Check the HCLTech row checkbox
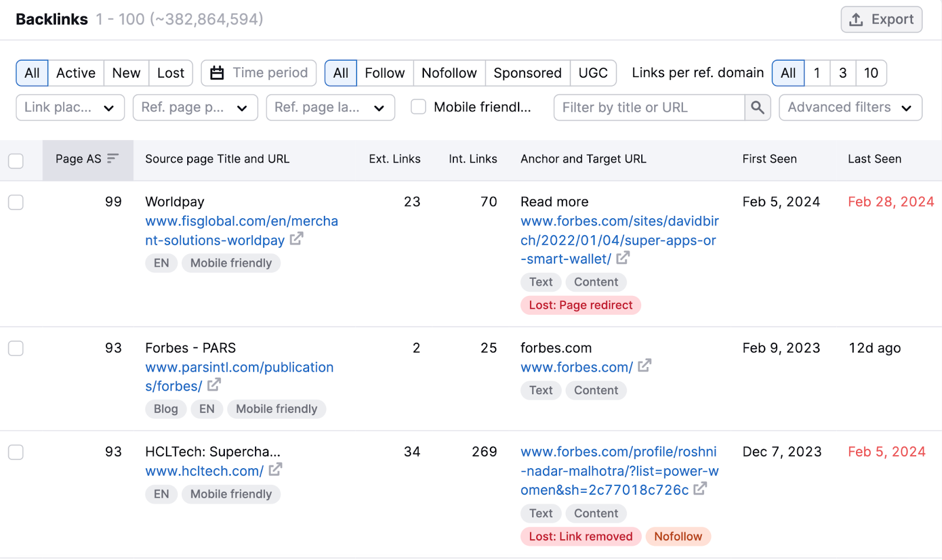The width and height of the screenshot is (942, 560). 16,452
